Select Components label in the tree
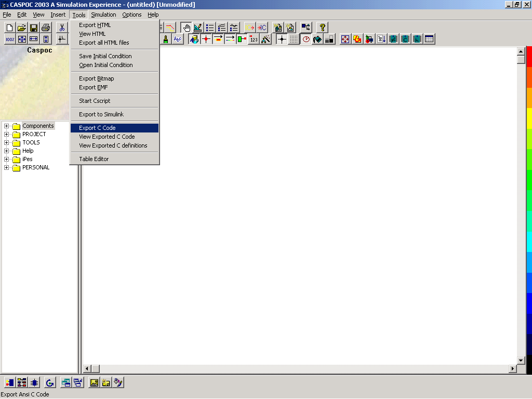Viewport: 532px width, 399px height. click(38, 126)
